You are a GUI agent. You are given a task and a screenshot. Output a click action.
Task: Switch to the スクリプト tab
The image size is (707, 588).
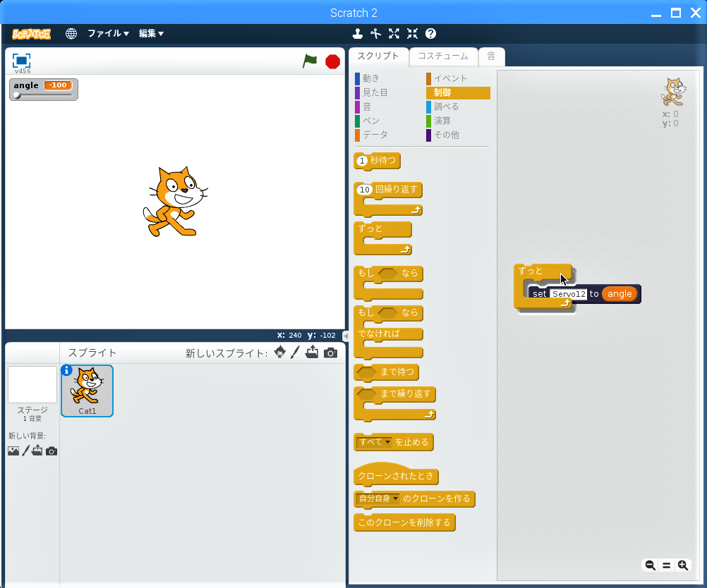point(378,56)
